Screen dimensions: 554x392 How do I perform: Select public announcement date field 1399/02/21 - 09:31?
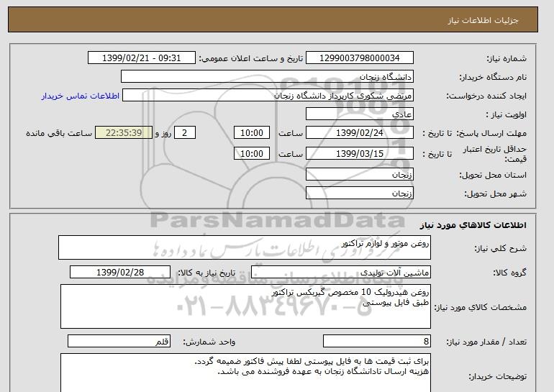pyautogui.click(x=141, y=58)
